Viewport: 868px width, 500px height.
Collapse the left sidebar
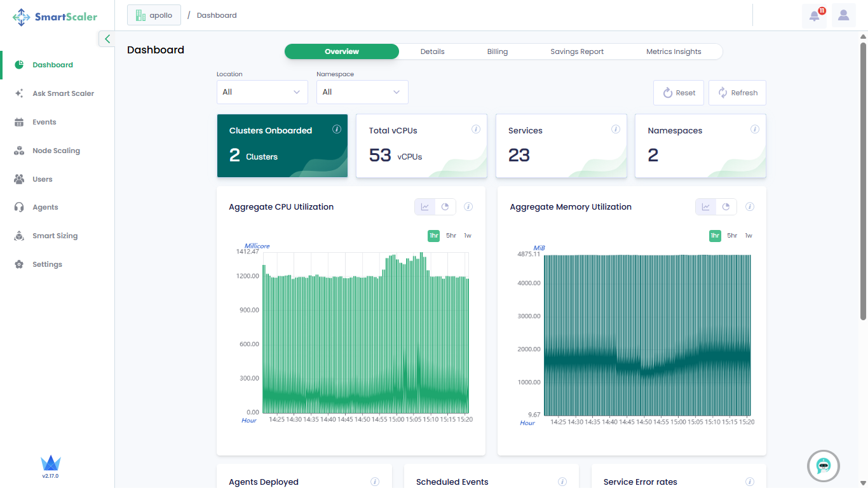(107, 39)
